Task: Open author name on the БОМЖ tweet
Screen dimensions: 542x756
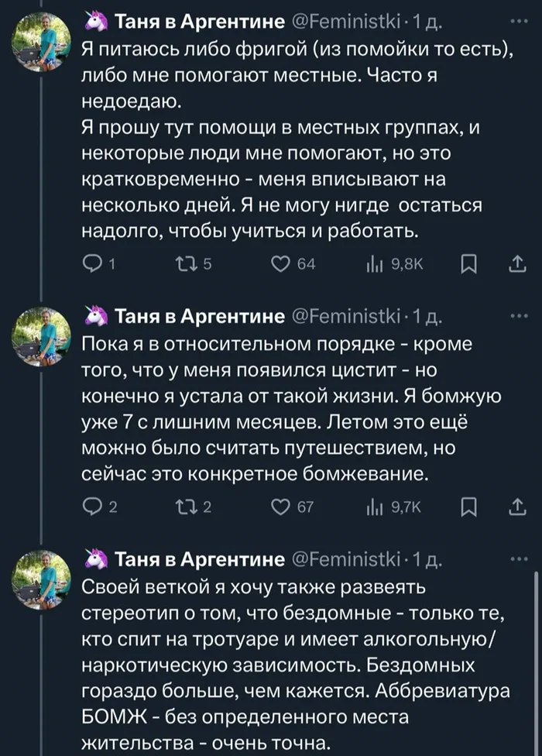Action: (199, 559)
